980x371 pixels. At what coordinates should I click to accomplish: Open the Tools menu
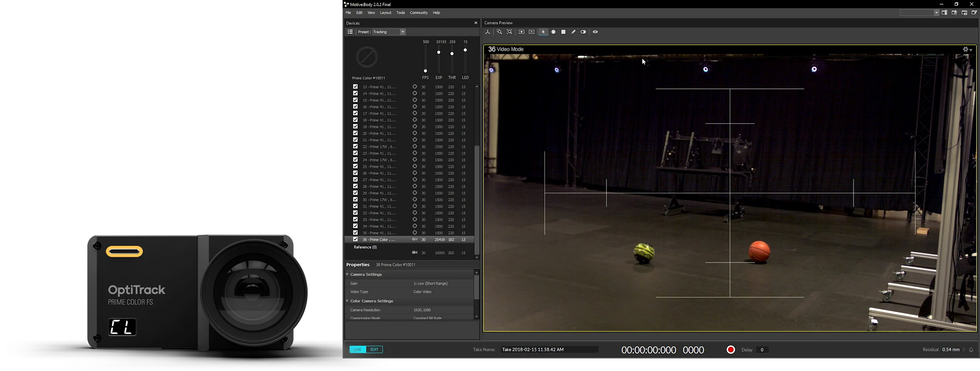[x=400, y=13]
